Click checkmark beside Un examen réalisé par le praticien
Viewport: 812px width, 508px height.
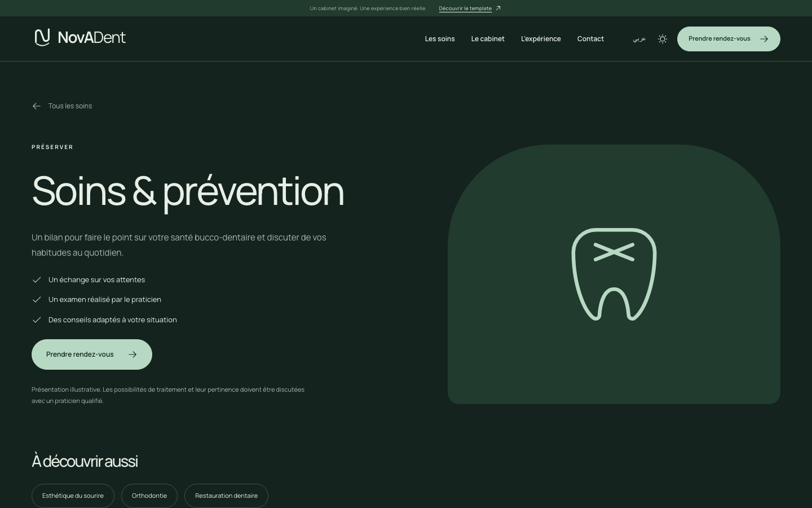37,300
